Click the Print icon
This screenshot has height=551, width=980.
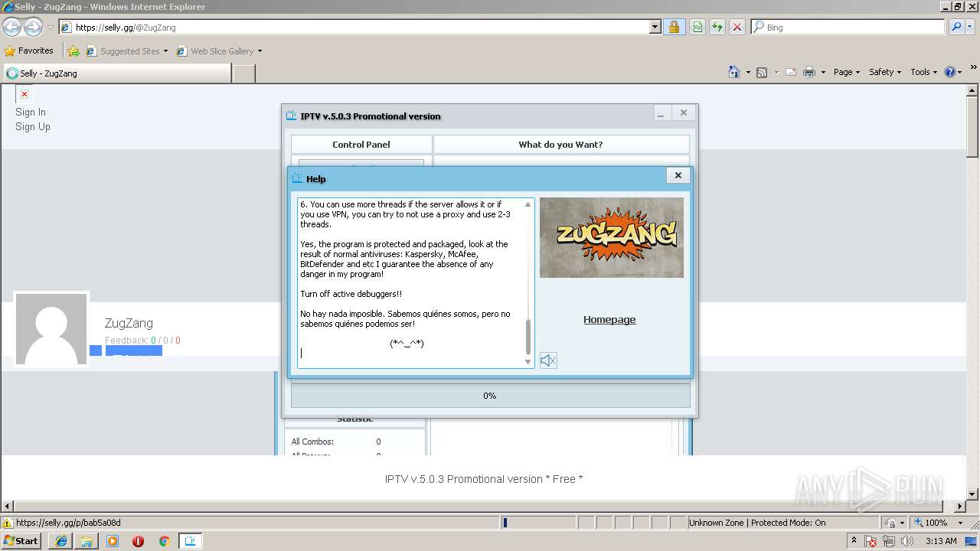pyautogui.click(x=809, y=72)
